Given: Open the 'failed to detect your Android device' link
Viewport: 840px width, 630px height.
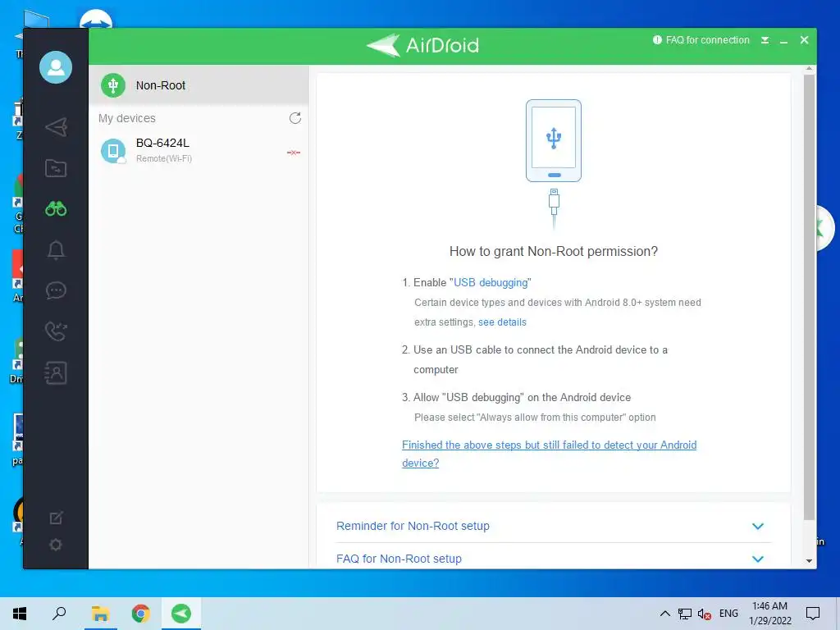Looking at the screenshot, I should tap(549, 454).
